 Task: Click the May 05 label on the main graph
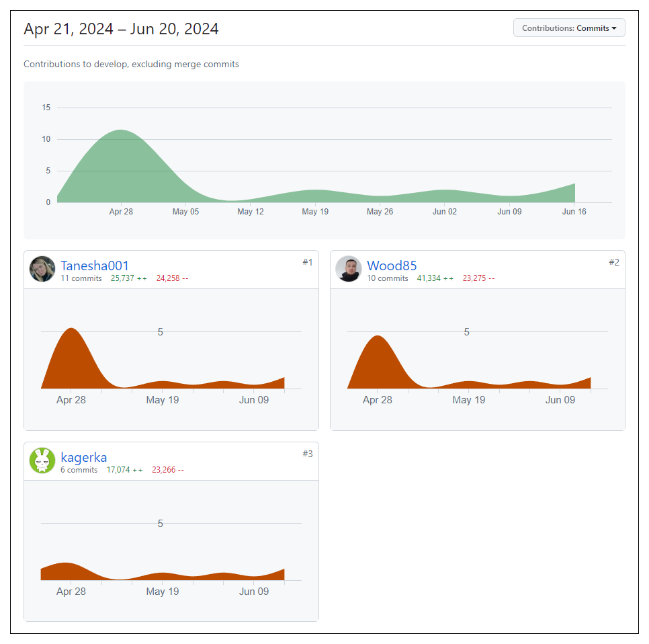(x=186, y=212)
